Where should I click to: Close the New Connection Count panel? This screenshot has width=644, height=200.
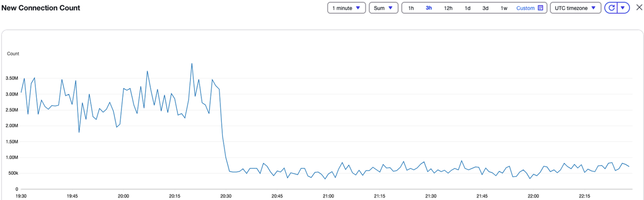click(638, 8)
